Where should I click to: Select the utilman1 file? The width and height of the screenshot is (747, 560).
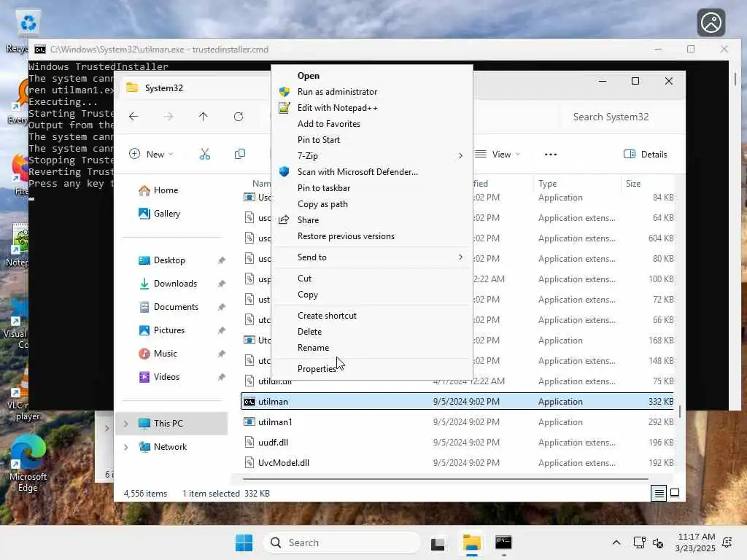[x=457, y=422]
